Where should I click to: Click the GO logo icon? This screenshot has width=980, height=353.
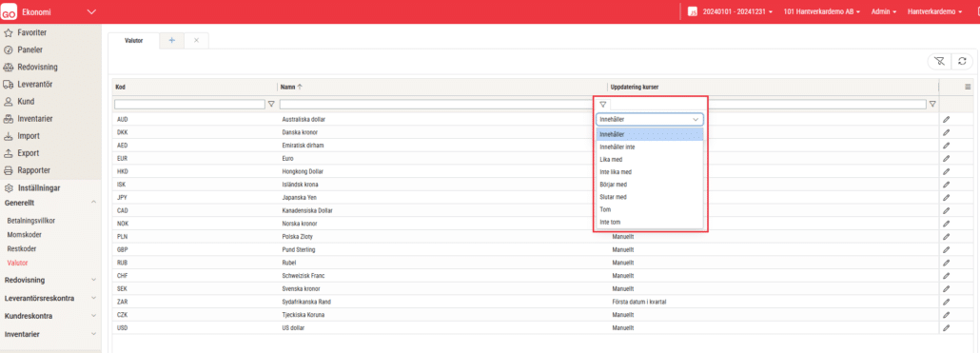(x=9, y=12)
